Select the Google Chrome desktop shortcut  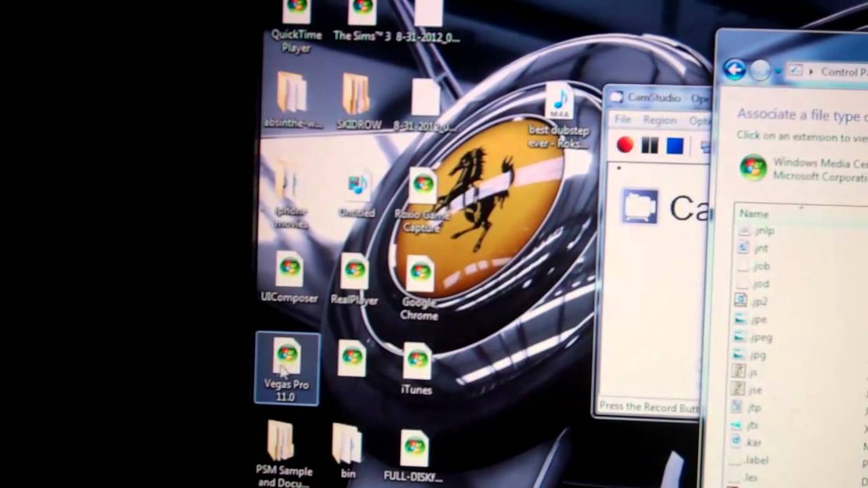coord(420,288)
